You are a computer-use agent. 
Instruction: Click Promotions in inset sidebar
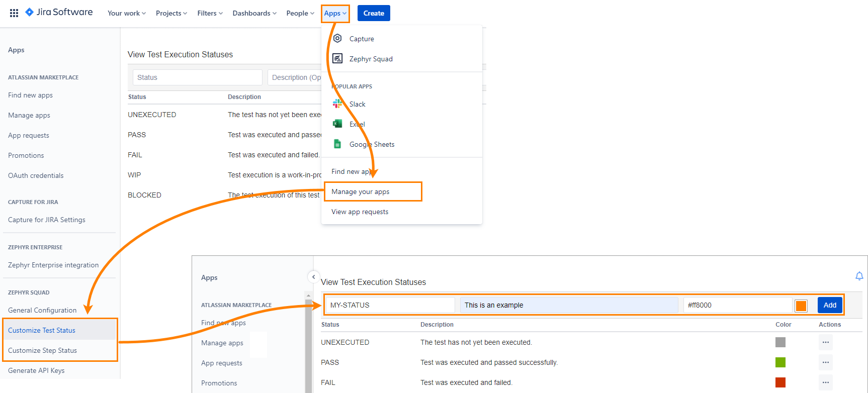[x=219, y=383]
